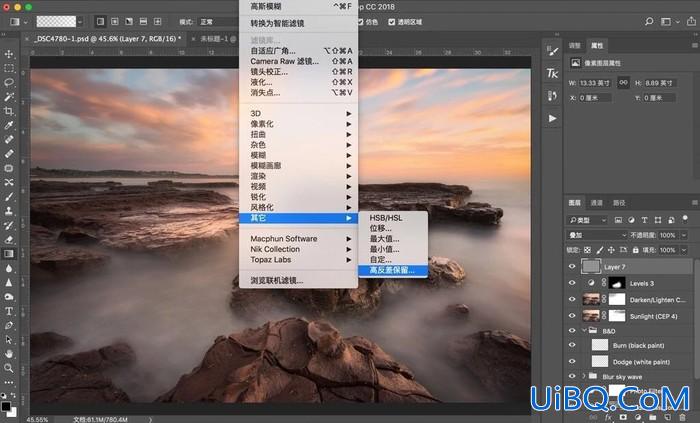The width and height of the screenshot is (700, 423).
Task: Click lock all padlock icon
Action: tap(635, 250)
